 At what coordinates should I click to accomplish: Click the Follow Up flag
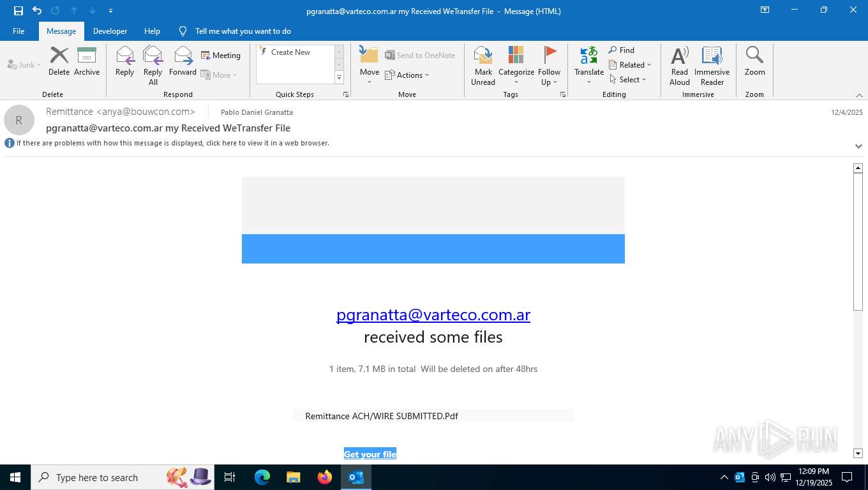coord(549,65)
